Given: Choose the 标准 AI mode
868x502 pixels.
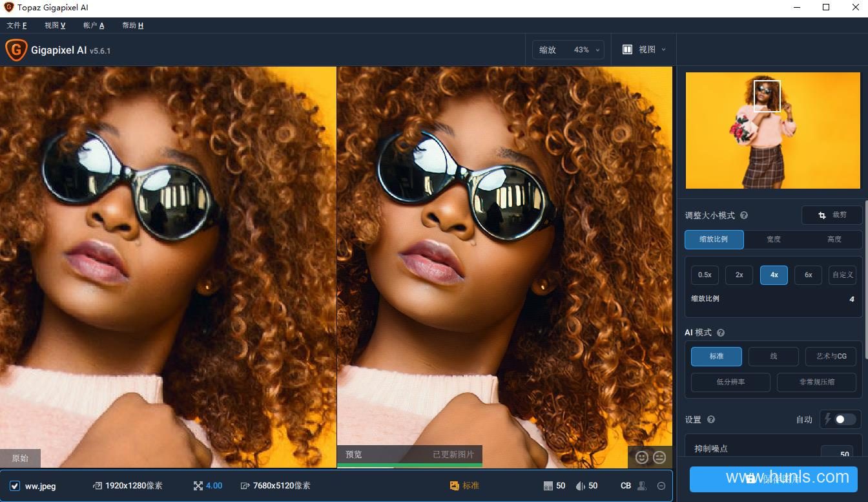Looking at the screenshot, I should point(716,356).
